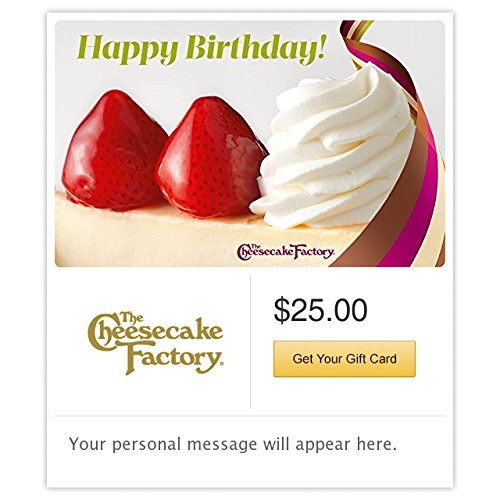Click the Get Your Gift Card button
This screenshot has height=500, width=500.
344,359
